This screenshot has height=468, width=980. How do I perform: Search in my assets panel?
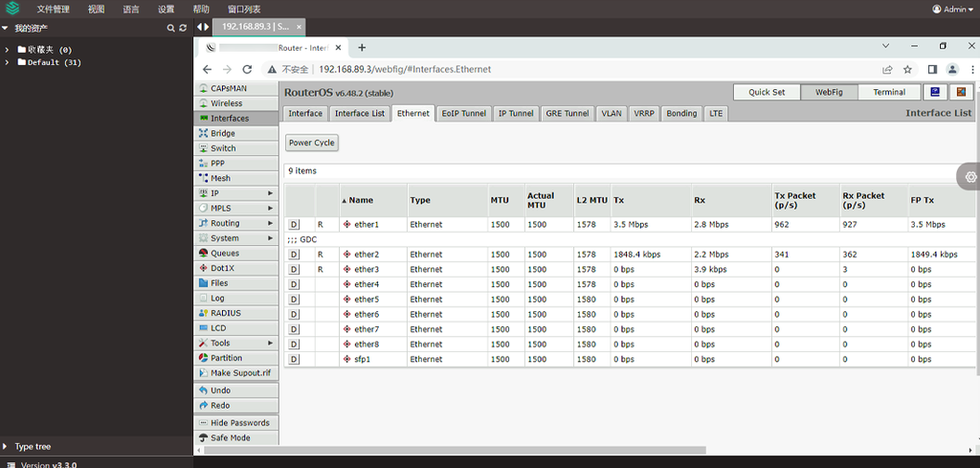click(x=170, y=28)
